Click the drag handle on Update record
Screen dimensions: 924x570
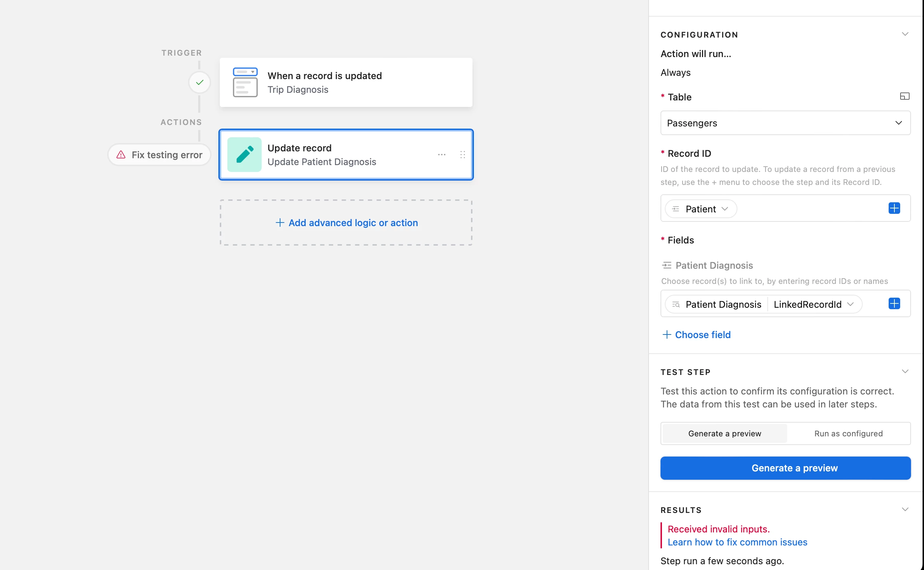pyautogui.click(x=463, y=155)
